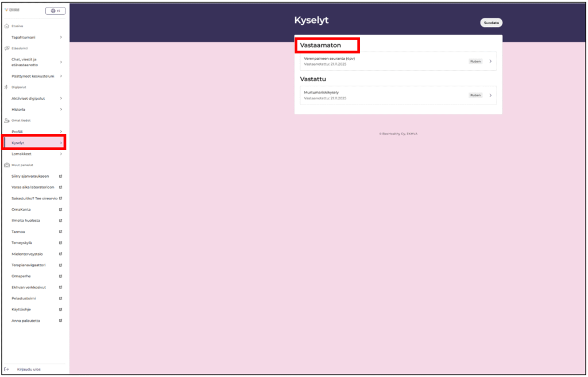
Task: Expand the Aktiiviset digipolut chevron
Action: pos(61,98)
